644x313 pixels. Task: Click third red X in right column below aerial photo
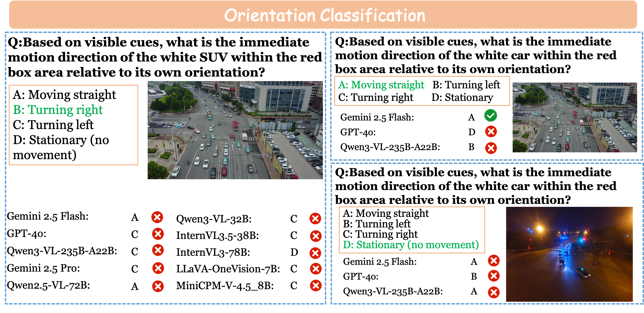tap(315, 253)
